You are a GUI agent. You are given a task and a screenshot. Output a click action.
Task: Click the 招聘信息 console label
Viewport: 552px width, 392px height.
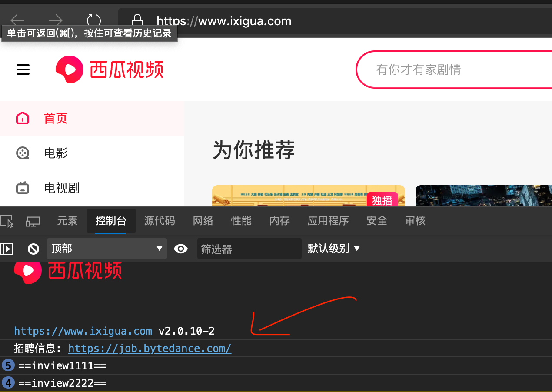38,349
